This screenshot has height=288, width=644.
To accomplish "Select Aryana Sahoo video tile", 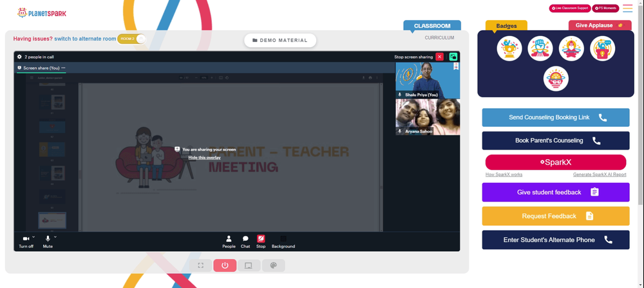I will (428, 117).
